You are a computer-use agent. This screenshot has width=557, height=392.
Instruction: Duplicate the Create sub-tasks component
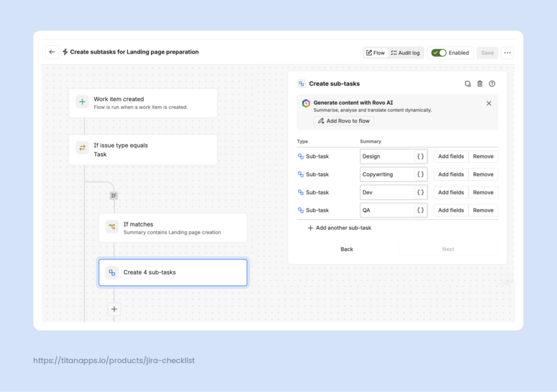tap(467, 84)
